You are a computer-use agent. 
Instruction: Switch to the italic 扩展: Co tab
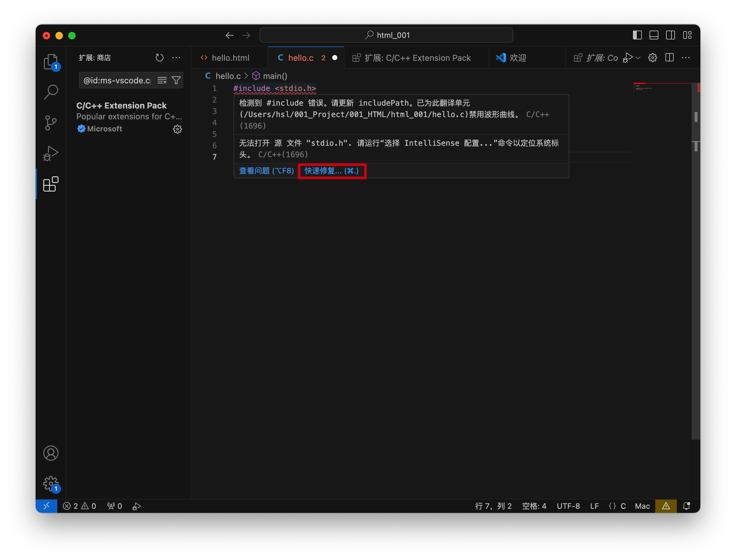click(595, 58)
